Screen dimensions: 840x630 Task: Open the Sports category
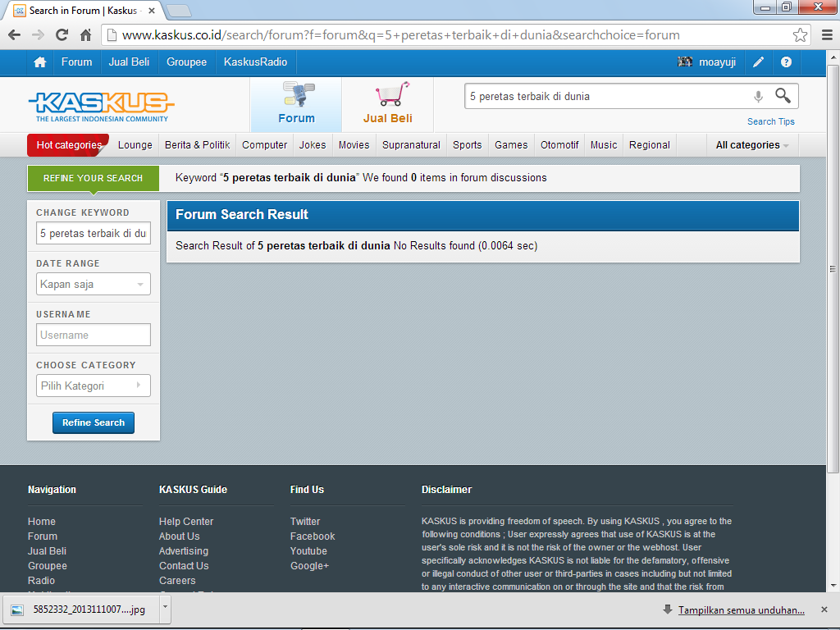pos(467,145)
